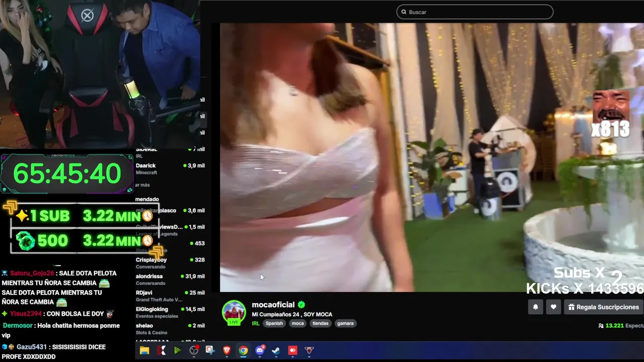This screenshot has height=362, width=644.
Task: Switch to Google Chrome in taskbar
Action: click(244, 350)
